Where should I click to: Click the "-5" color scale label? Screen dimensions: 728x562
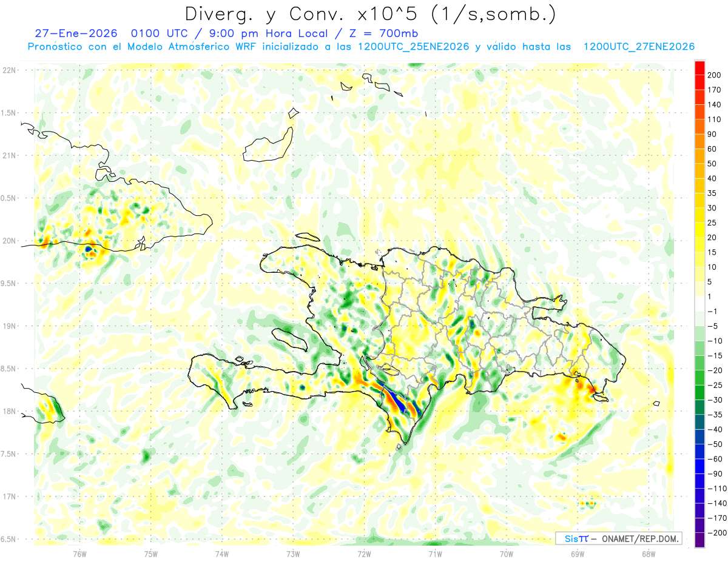[713, 326]
